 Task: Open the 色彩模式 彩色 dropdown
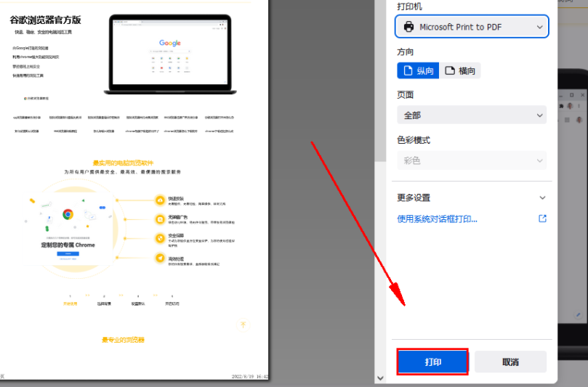pos(472,160)
